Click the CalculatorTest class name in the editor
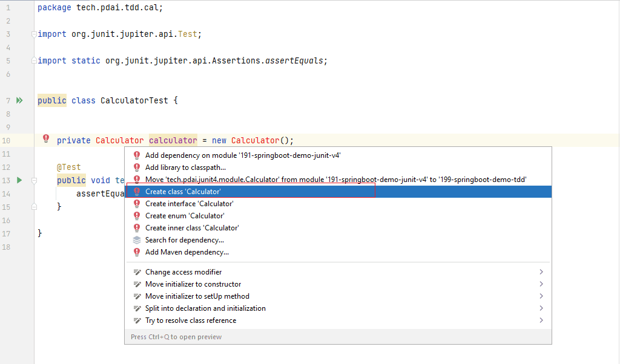The height and width of the screenshot is (364, 620). [x=134, y=100]
